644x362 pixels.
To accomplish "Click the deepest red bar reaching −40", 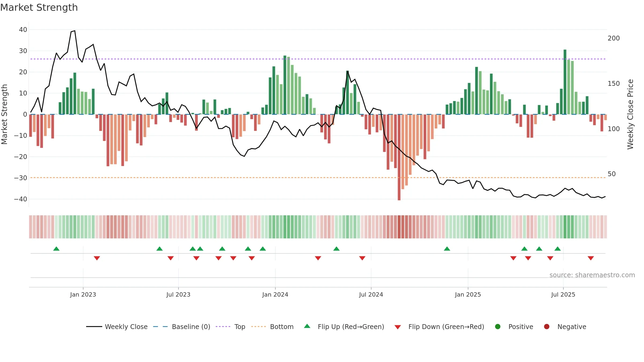I will click(x=399, y=157).
